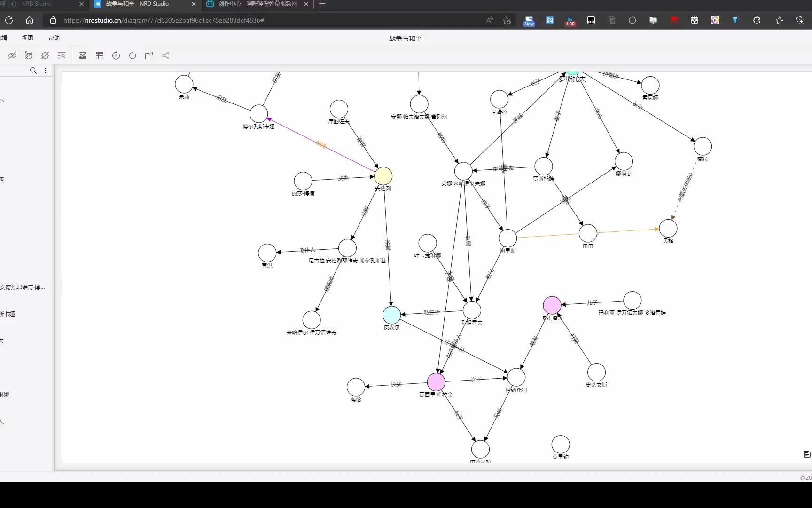812x508 pixels.
Task: Click the 朋友 edge label near 朱莉
Action: (x=221, y=98)
